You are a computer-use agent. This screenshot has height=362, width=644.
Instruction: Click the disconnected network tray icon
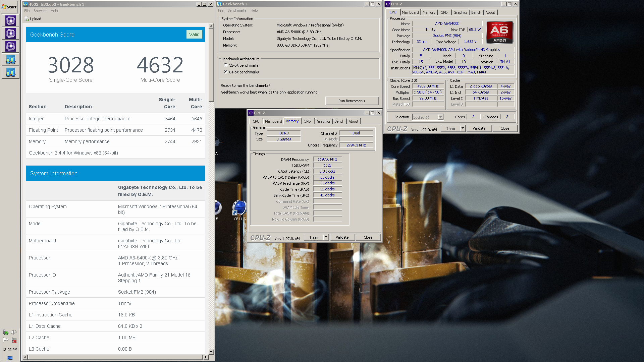[x=14, y=340]
